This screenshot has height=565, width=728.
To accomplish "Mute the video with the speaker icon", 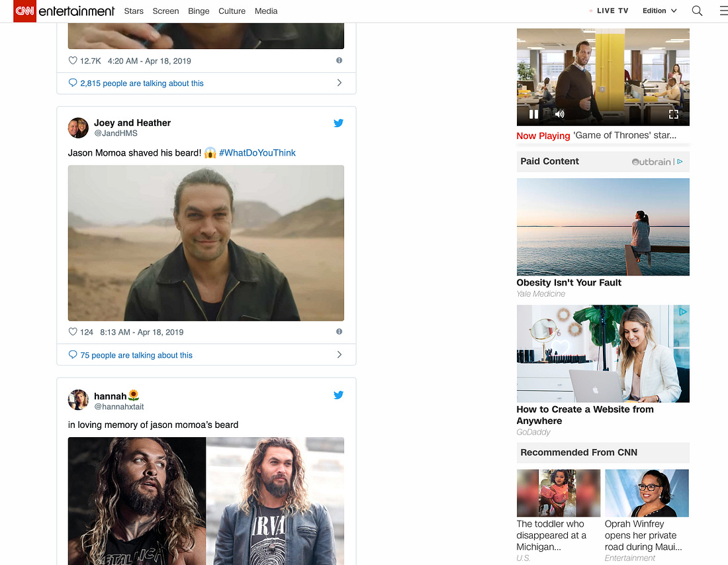I will [559, 115].
